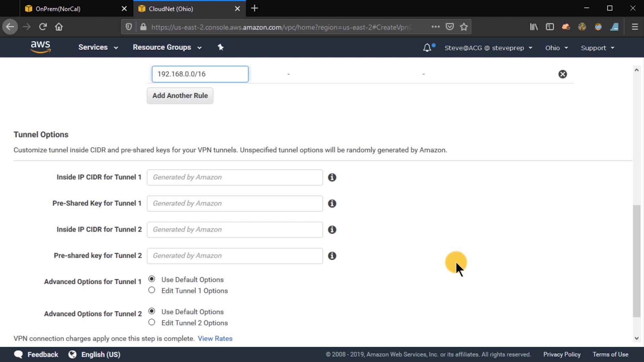Expand the Support dropdown menu
644x362 pixels.
tap(597, 48)
